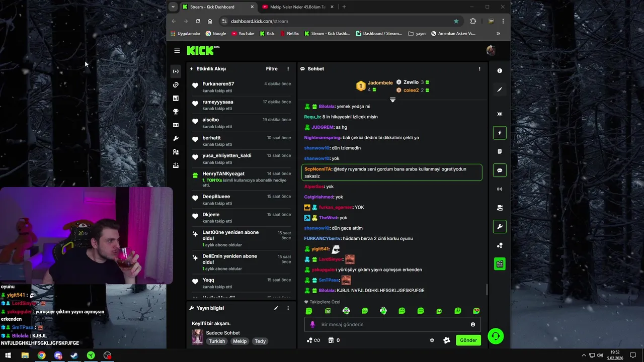Open a new browser tab
The image size is (644, 362).
344,7
